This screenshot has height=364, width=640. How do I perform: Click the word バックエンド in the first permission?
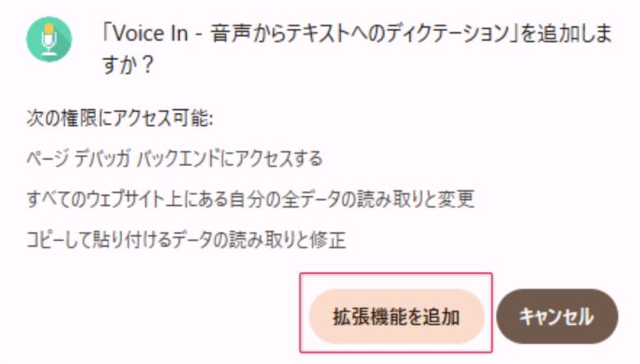point(177,158)
